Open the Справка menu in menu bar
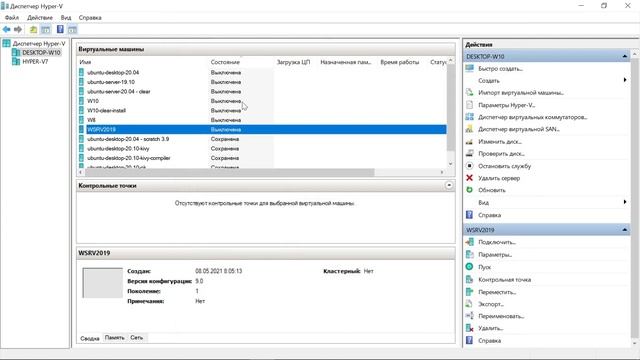640x360 pixels. click(90, 18)
